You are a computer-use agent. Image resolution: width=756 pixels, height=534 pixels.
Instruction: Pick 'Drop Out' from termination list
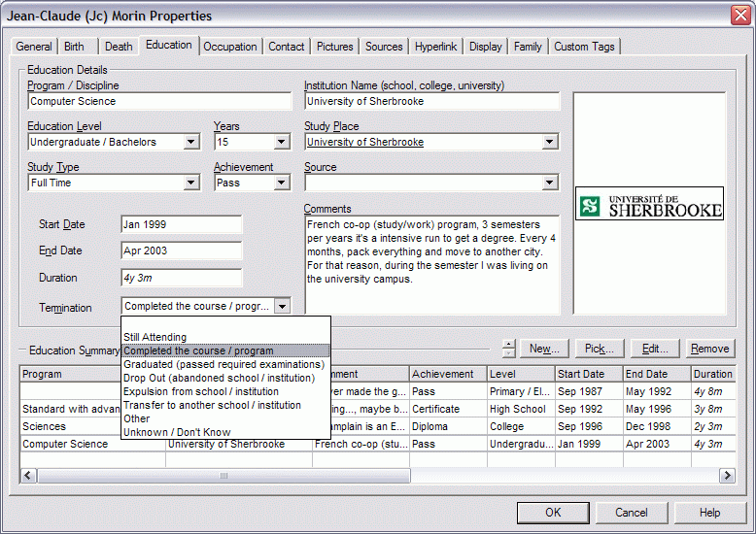219,378
